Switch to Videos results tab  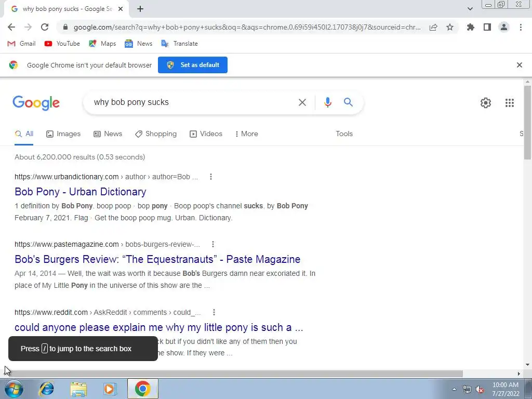pos(206,134)
